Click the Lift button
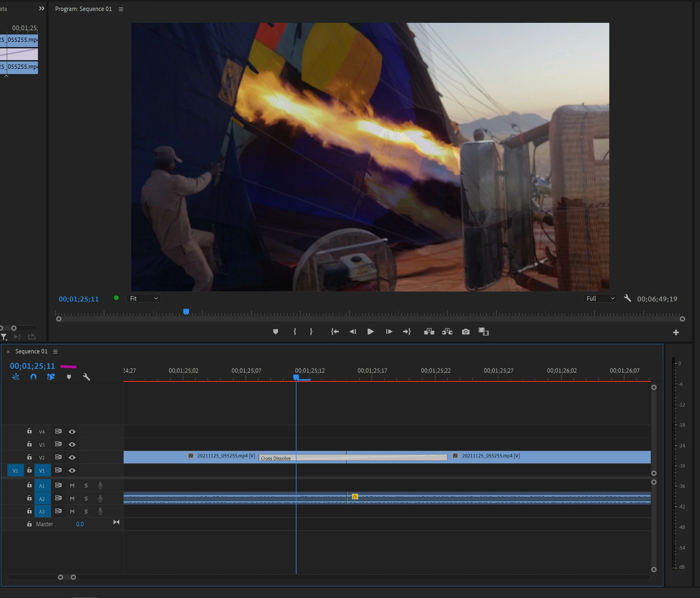The image size is (700, 598). click(x=429, y=331)
